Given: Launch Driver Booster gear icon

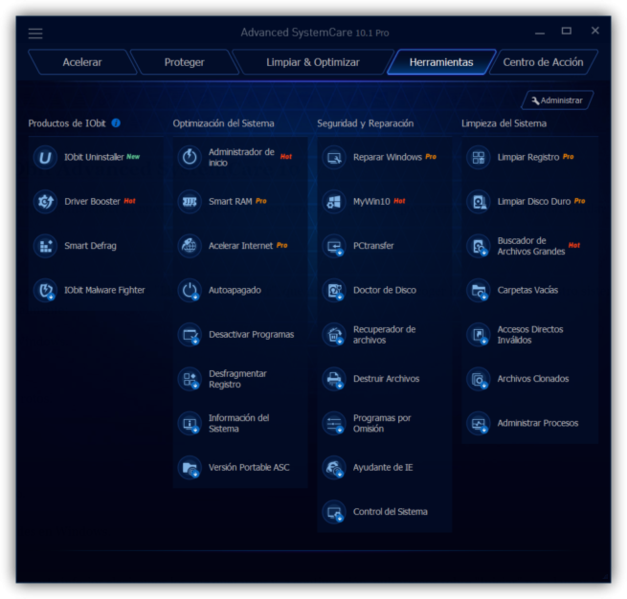Looking at the screenshot, I should tap(45, 202).
